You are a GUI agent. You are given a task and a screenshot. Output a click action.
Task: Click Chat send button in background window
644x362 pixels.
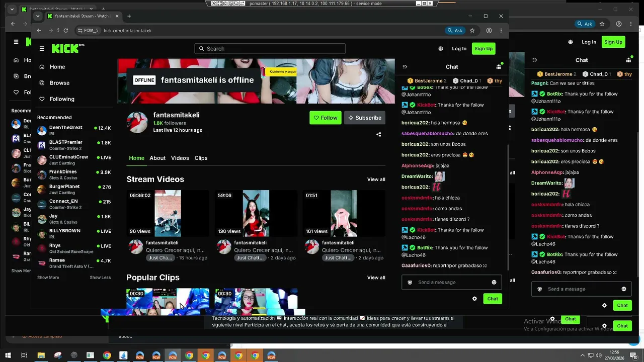tap(622, 306)
